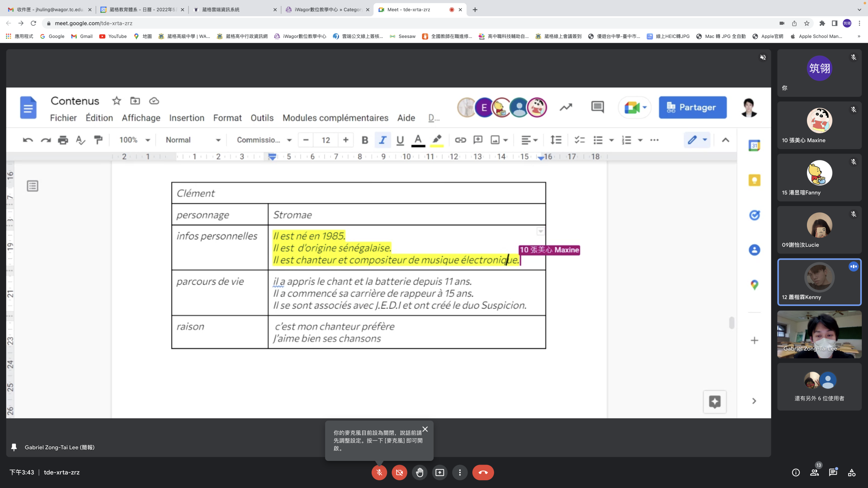Screen dimensions: 868x488
Task: Open the activities icon
Action: pyautogui.click(x=852, y=472)
